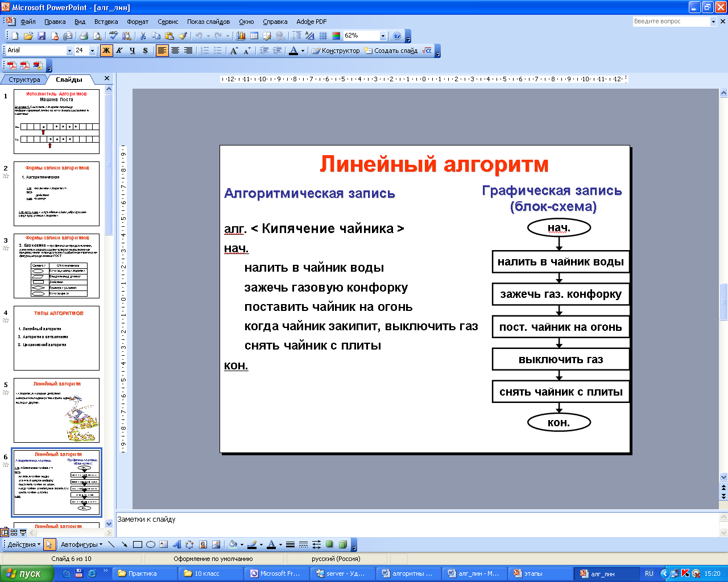Align text right
The height and width of the screenshot is (582, 728).
(188, 51)
